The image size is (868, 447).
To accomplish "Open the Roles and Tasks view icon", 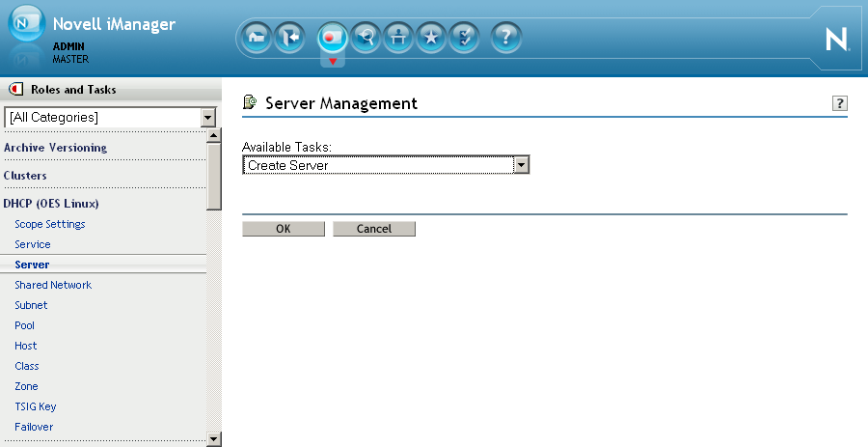I will pos(332,38).
